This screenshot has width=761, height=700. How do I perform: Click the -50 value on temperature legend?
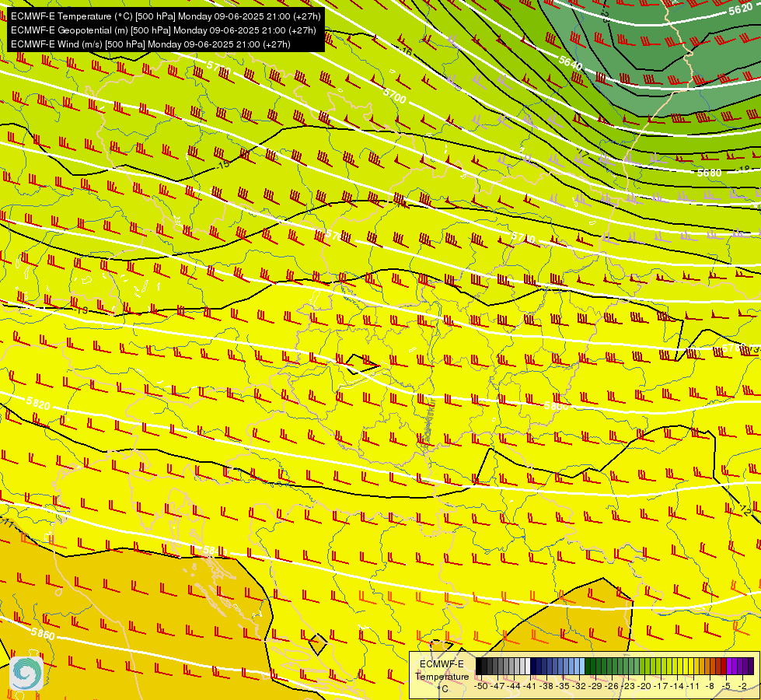[481, 686]
